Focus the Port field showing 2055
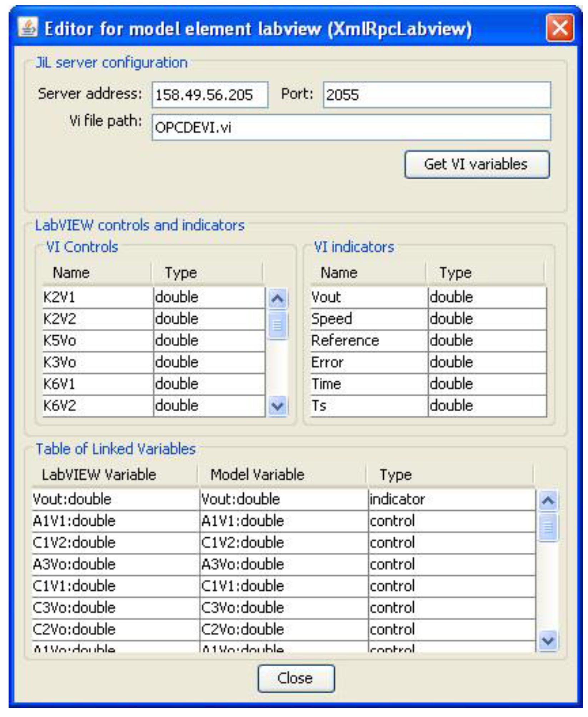The image size is (588, 717). (x=437, y=95)
